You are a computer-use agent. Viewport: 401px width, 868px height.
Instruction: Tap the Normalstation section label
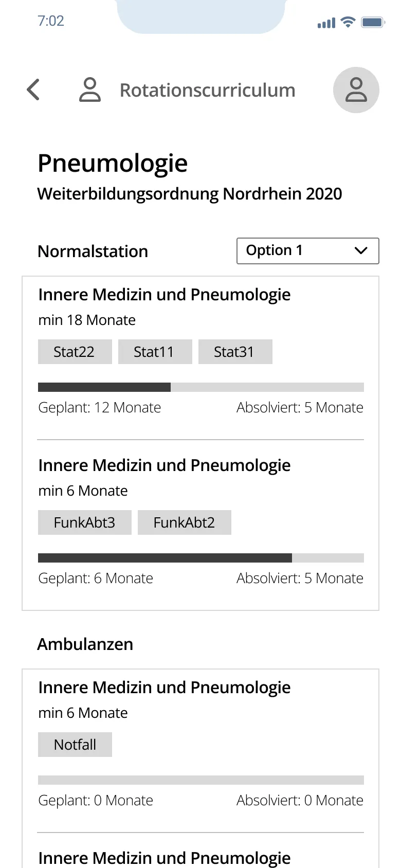(93, 251)
